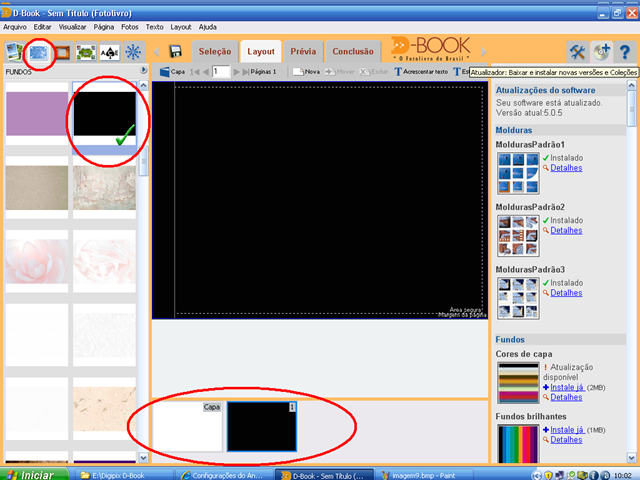Click updates panel scrollbar up arrow
640x480 pixels.
coord(631,85)
